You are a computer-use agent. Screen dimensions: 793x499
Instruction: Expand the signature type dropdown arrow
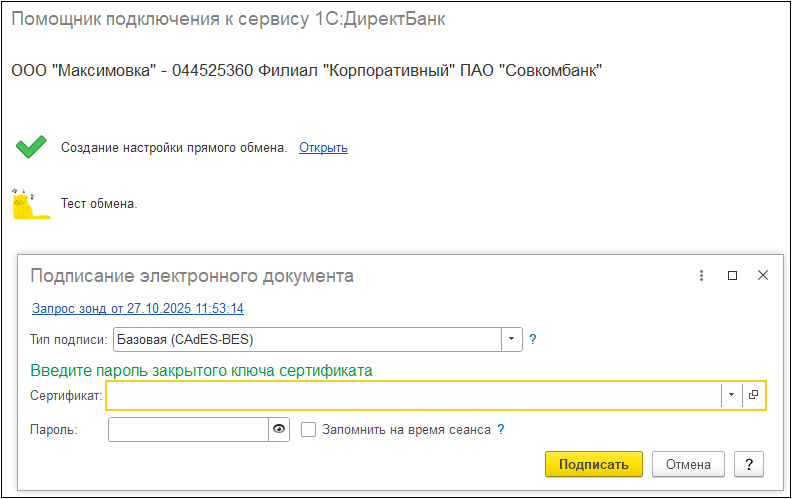click(x=511, y=339)
